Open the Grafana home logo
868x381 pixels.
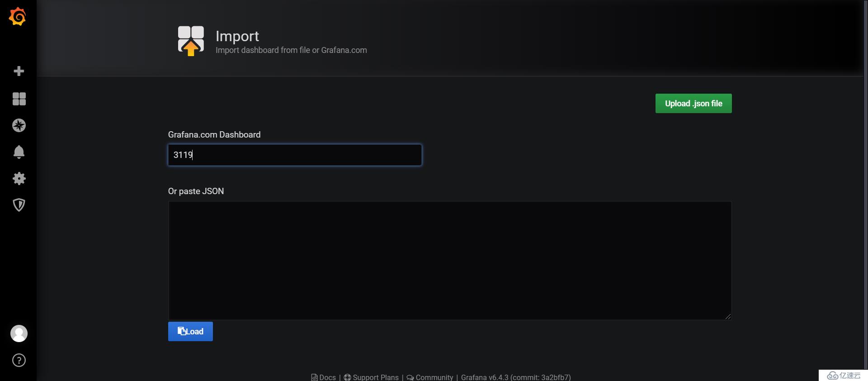click(x=18, y=17)
